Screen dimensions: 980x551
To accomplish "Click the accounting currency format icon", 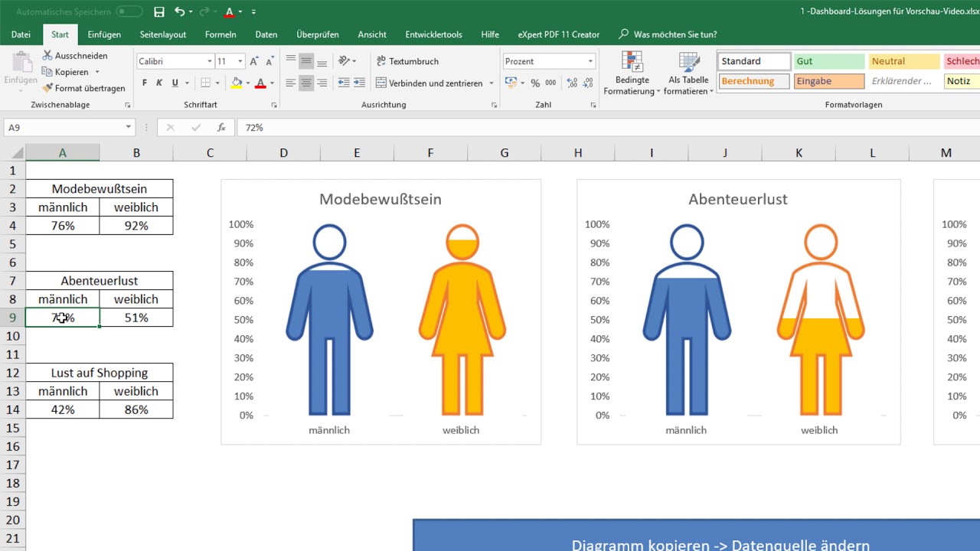I will point(511,83).
